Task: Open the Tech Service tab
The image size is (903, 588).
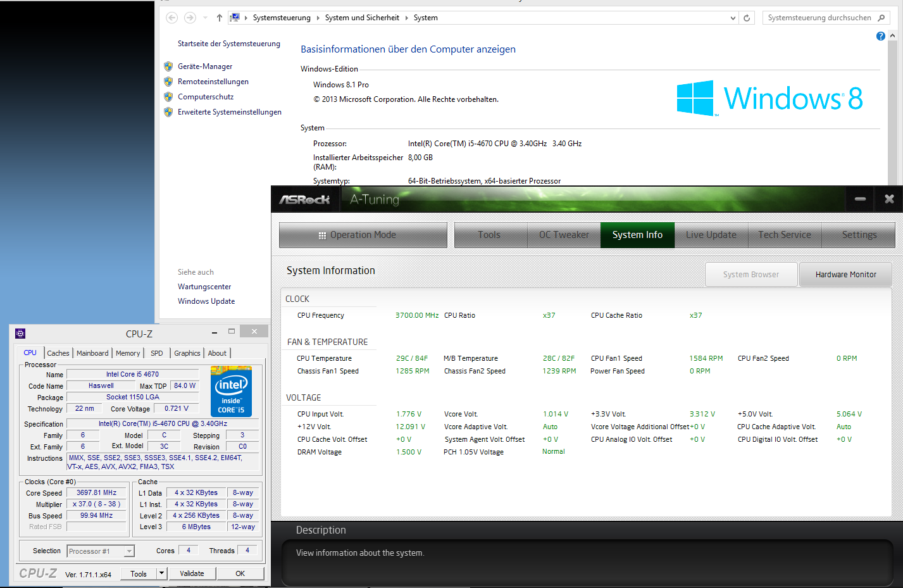Action: tap(785, 235)
